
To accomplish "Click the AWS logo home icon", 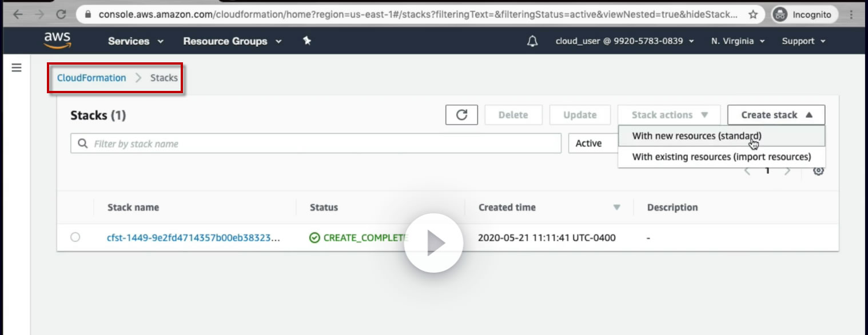I will point(57,41).
